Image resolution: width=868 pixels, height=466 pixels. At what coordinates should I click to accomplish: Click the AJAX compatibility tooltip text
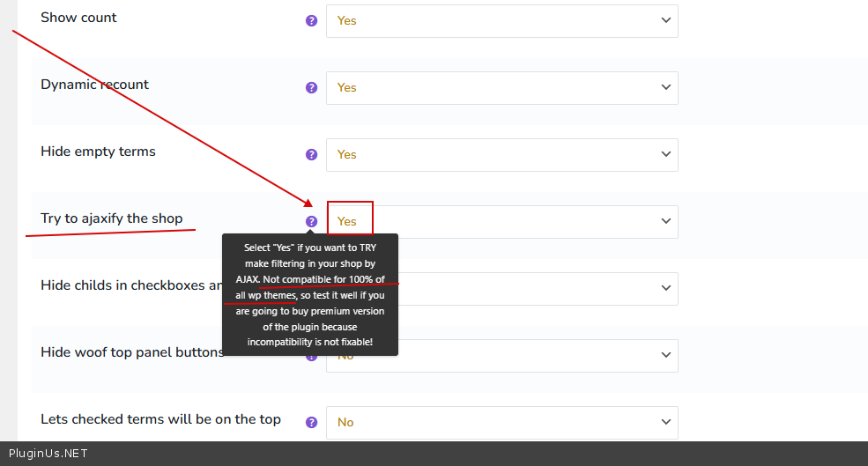[x=309, y=295]
